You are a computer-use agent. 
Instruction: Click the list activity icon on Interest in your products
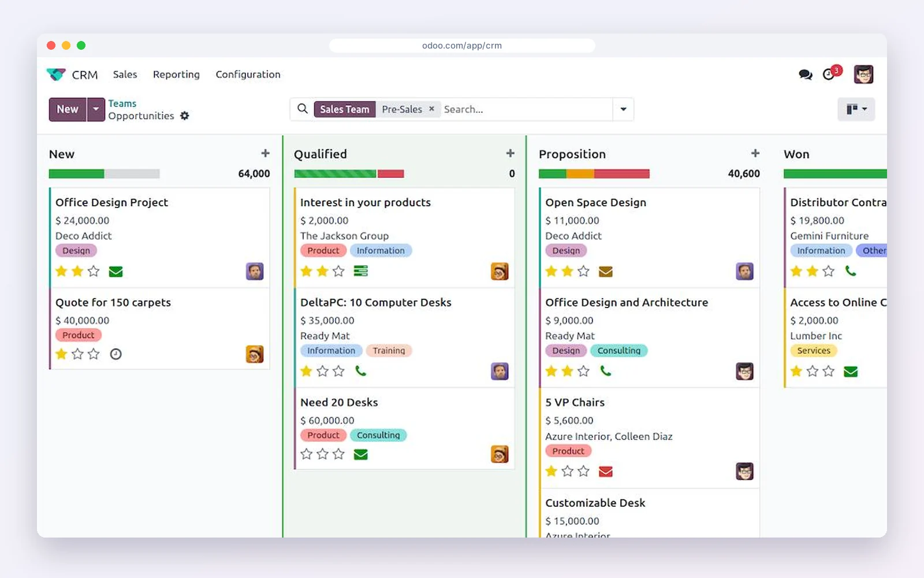pyautogui.click(x=360, y=271)
